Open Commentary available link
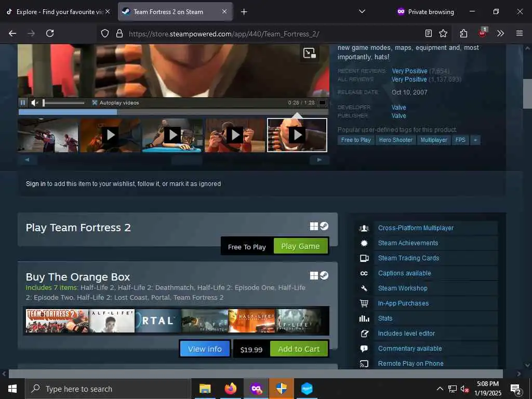 pyautogui.click(x=410, y=349)
